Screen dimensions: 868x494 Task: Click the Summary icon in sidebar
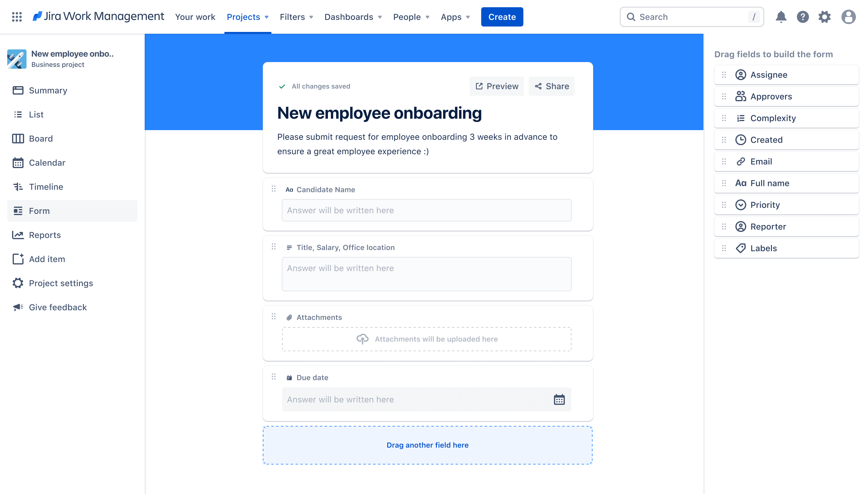(17, 90)
